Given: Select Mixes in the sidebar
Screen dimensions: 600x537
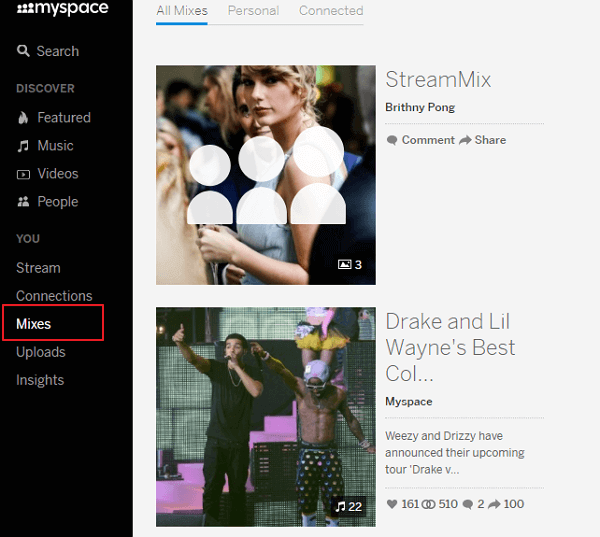Looking at the screenshot, I should [x=34, y=324].
